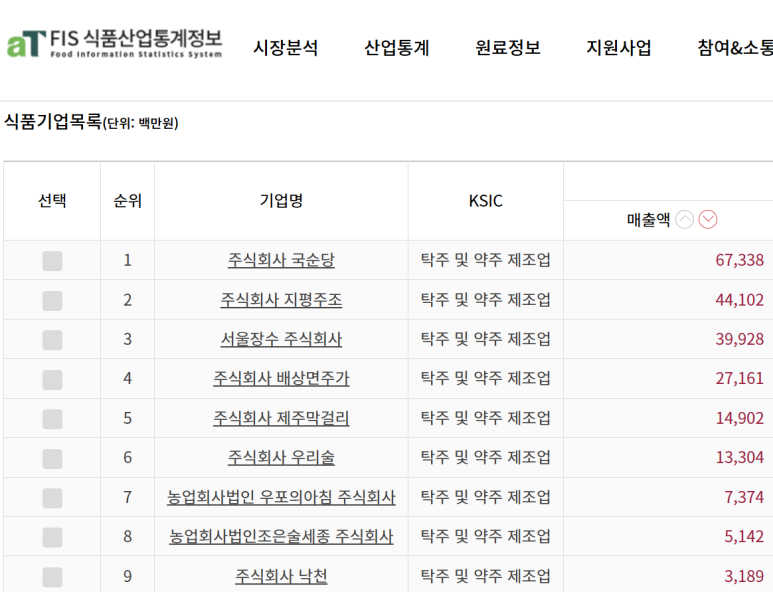This screenshot has width=773, height=592.
Task: Click the 식품기업목록 page heading
Action: click(53, 121)
